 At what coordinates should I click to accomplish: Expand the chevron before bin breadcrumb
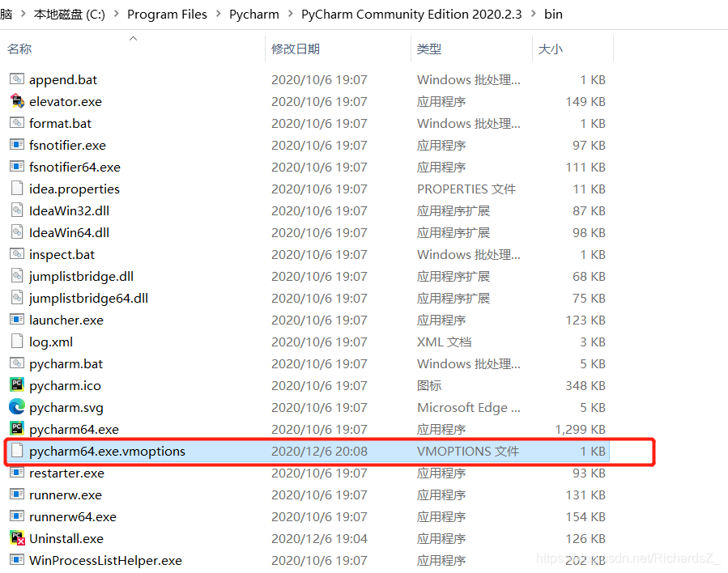[x=534, y=15]
